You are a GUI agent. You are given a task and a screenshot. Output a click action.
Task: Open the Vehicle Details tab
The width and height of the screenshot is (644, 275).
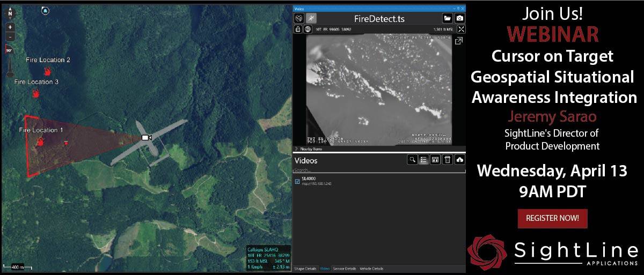click(x=371, y=268)
